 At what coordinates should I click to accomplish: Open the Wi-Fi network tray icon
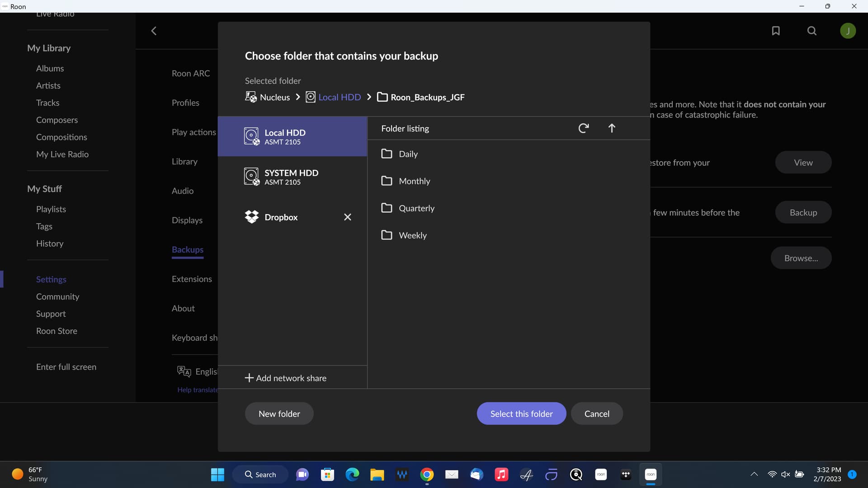click(772, 474)
